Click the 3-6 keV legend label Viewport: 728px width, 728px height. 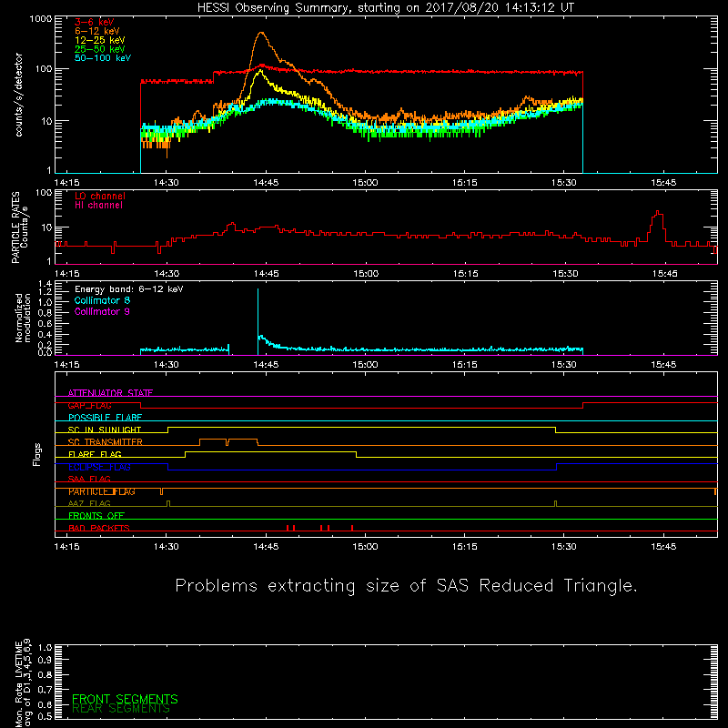pos(94,22)
